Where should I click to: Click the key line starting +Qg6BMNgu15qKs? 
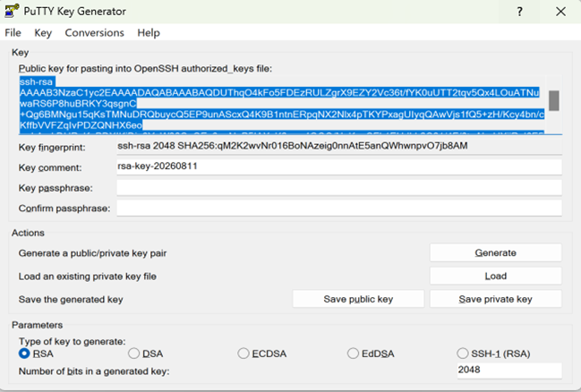(282, 115)
